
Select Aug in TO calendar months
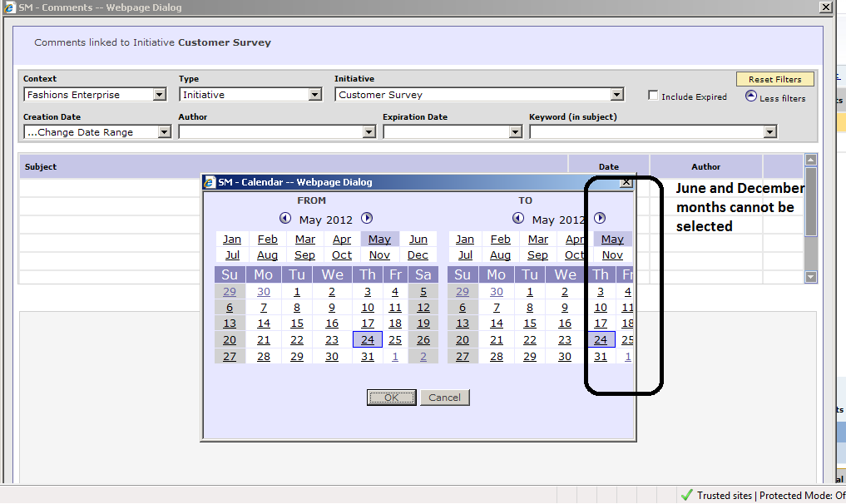coord(501,254)
